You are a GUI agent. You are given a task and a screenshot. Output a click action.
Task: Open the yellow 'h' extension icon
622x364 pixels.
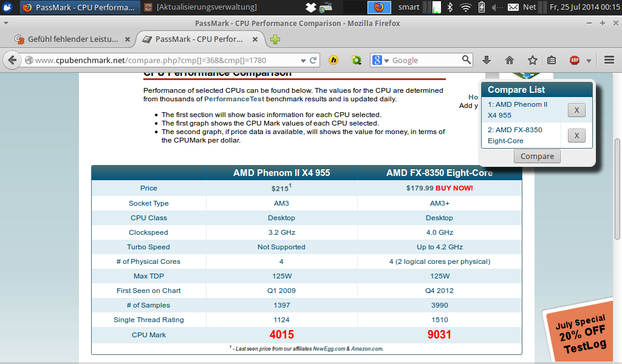[333, 60]
